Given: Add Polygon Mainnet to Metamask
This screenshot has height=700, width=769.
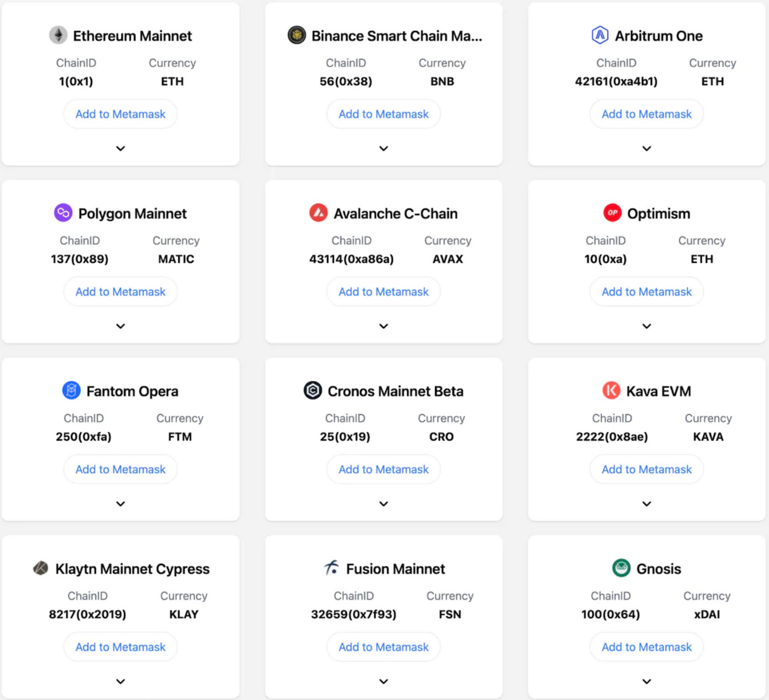Looking at the screenshot, I should point(121,292).
